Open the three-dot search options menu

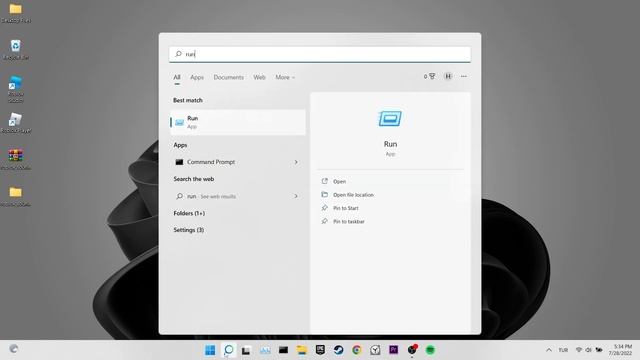tap(464, 76)
